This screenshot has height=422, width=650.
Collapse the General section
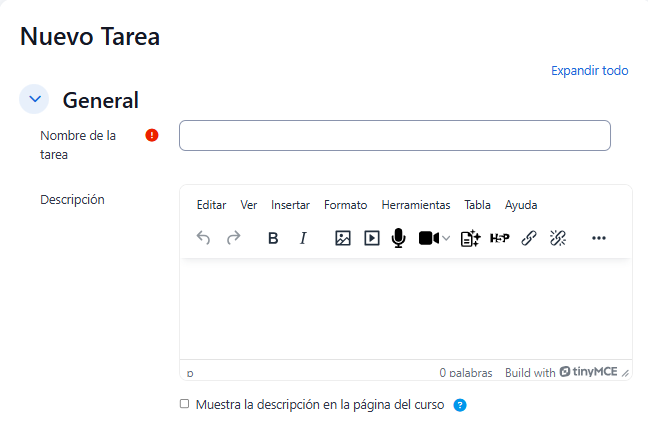(35, 99)
